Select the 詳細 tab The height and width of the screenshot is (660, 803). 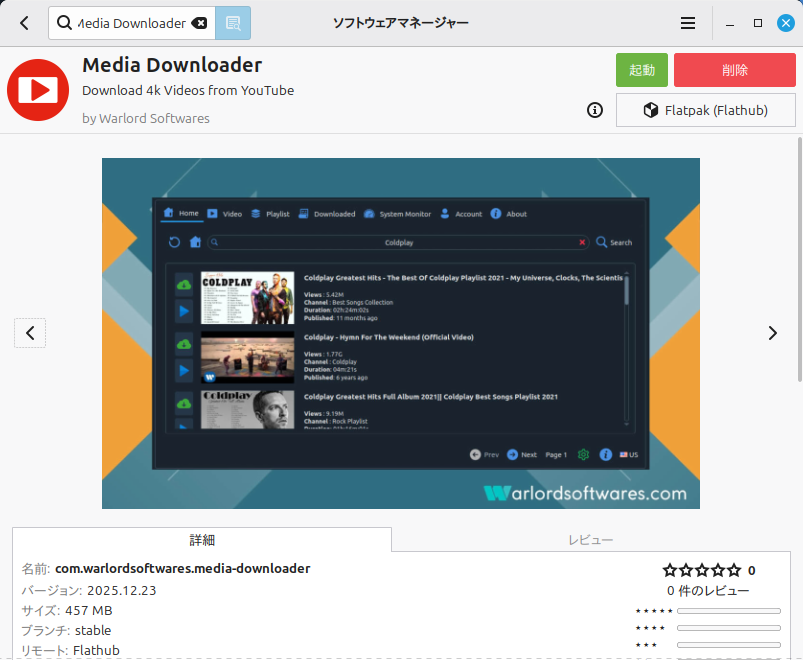(202, 540)
